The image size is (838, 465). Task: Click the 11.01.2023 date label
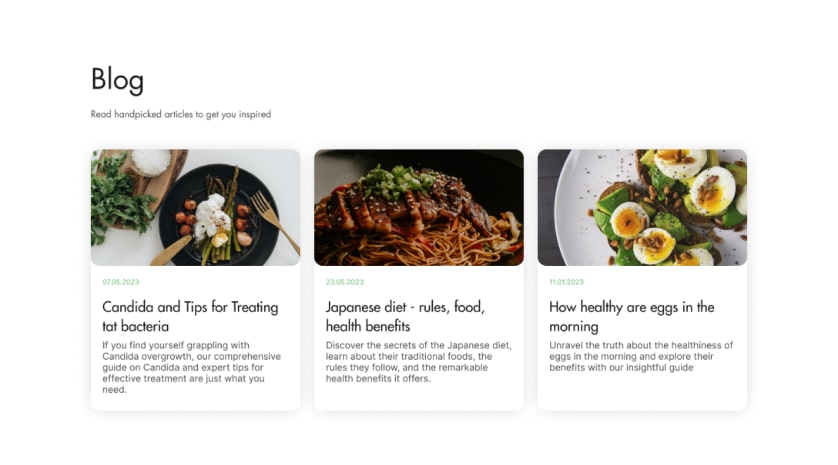coord(566,282)
